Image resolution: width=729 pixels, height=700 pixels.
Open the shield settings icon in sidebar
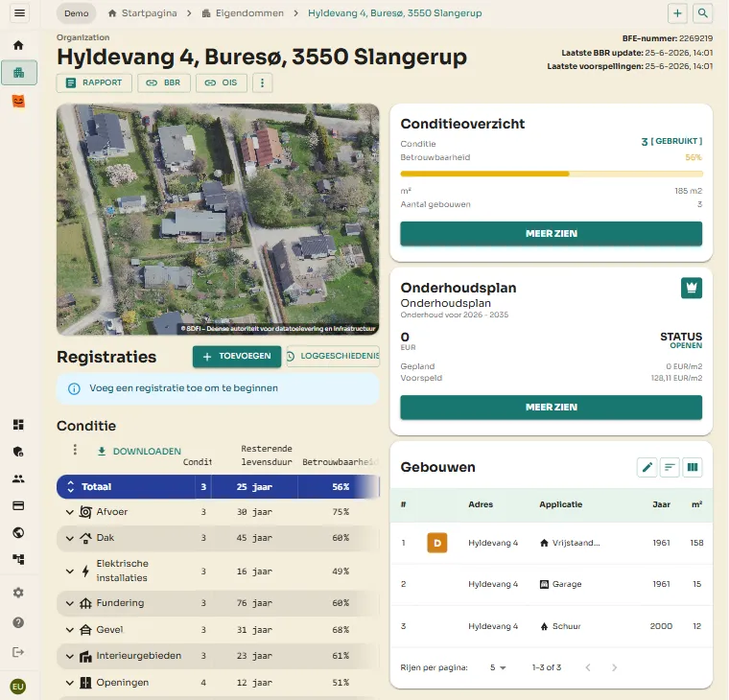point(18,452)
